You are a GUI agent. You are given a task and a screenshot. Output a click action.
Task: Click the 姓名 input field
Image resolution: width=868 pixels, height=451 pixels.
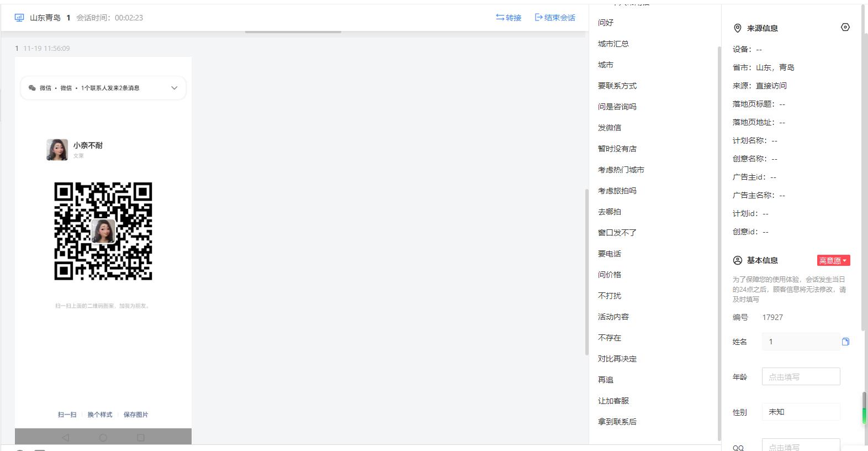tap(801, 342)
